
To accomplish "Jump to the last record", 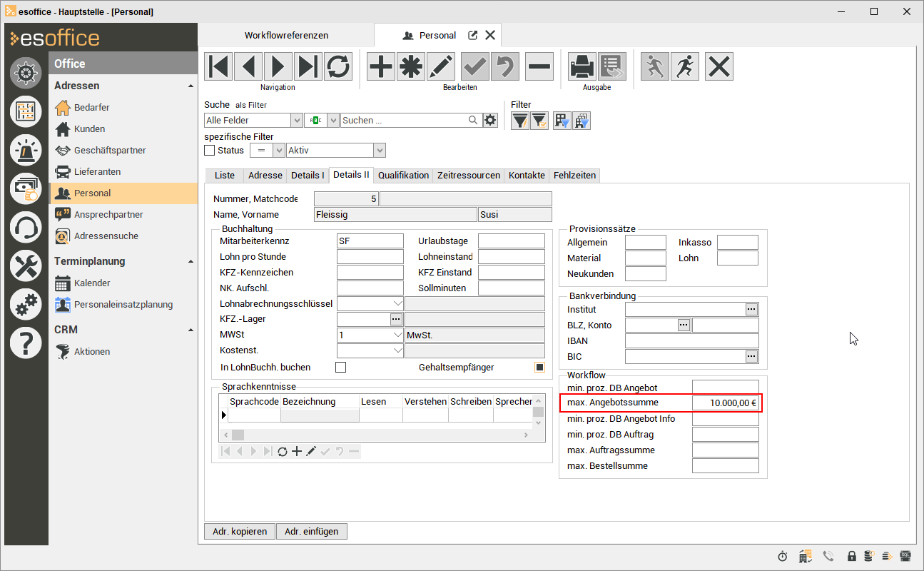I will coord(308,66).
